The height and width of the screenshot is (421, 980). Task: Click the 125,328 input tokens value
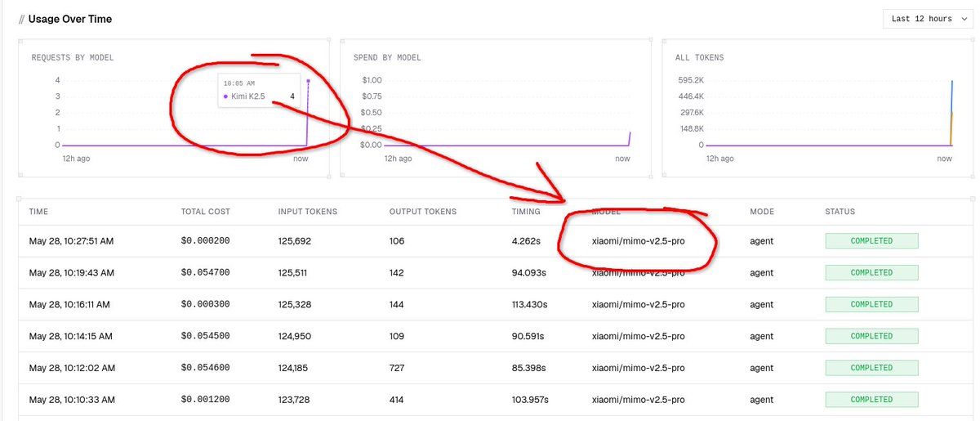point(295,304)
